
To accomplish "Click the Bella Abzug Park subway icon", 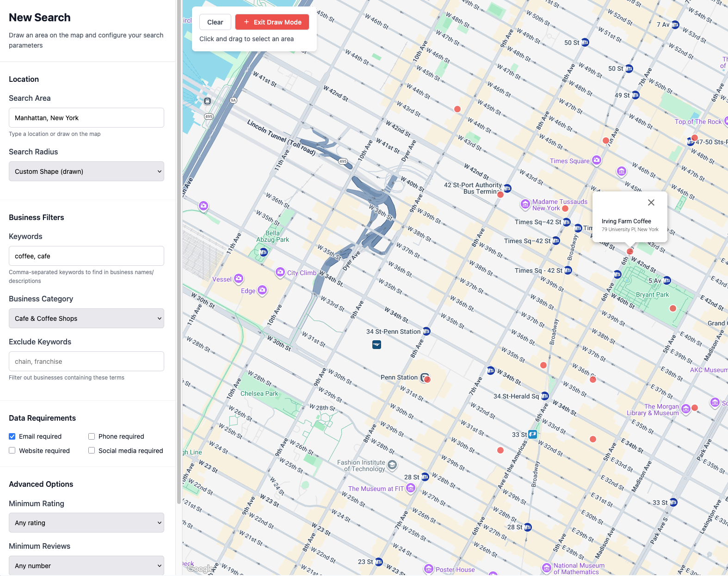I will [x=264, y=252].
